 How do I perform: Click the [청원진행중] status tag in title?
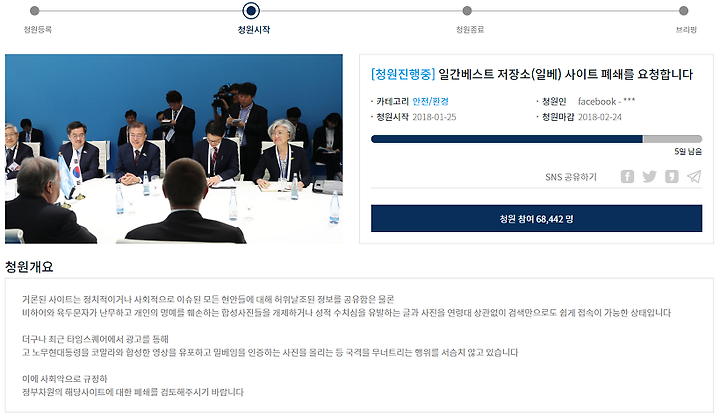point(403,74)
